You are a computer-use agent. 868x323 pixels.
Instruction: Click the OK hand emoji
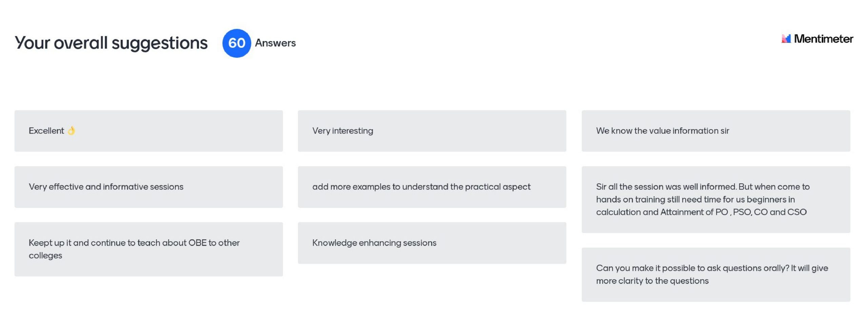pos(71,130)
